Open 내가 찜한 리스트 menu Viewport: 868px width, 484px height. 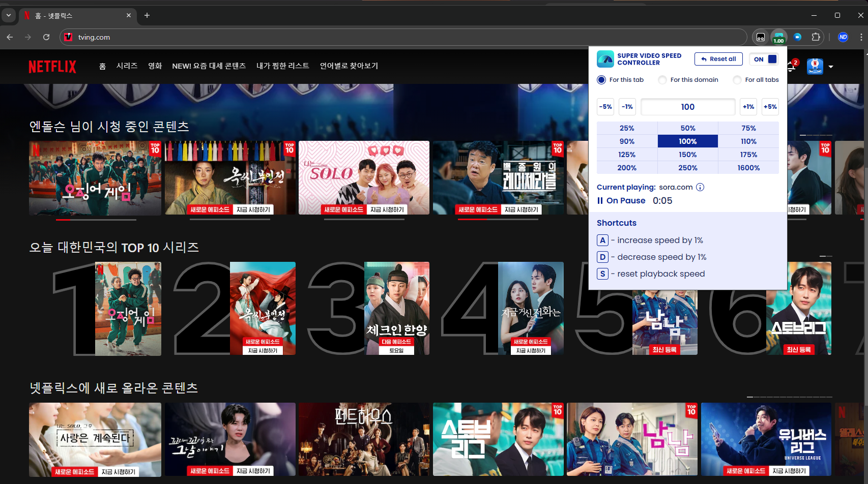283,66
